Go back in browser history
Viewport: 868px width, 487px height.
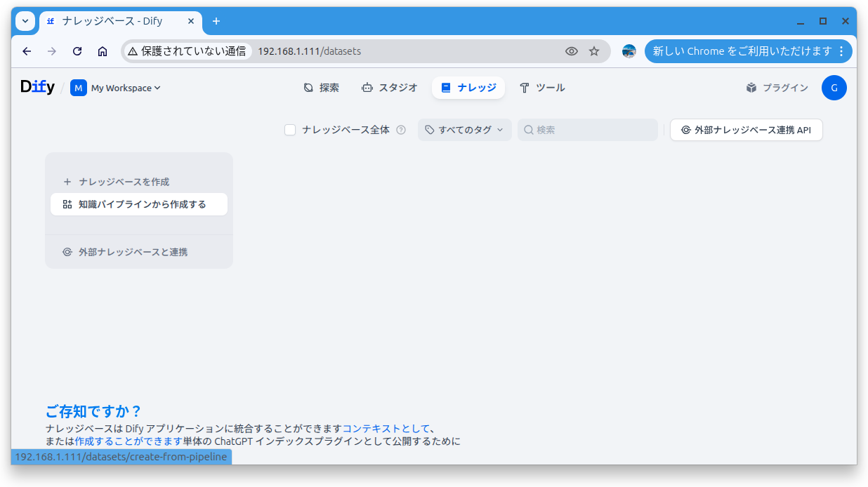pos(27,51)
